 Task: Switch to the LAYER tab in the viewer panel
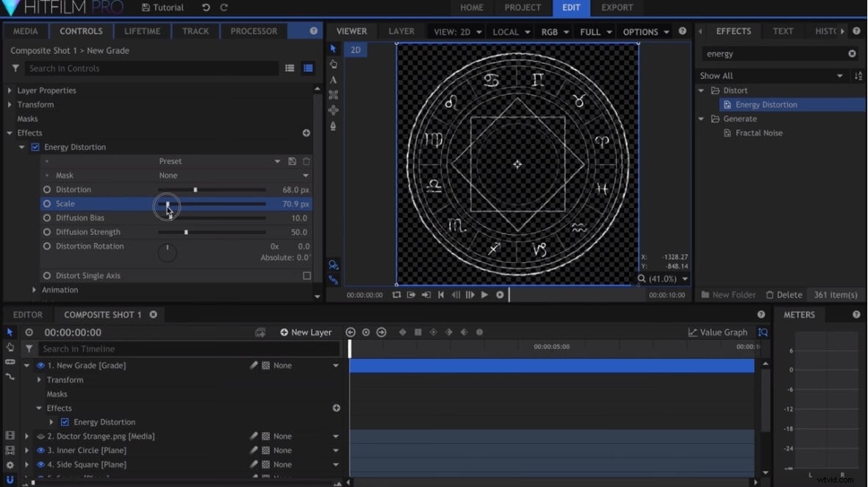(401, 31)
